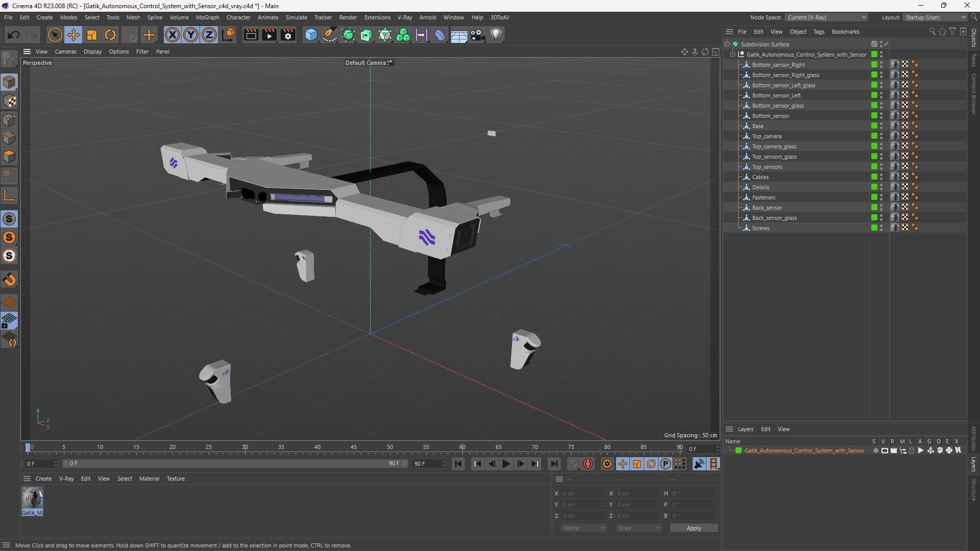The image size is (980, 551).
Task: Toggle the Z axis lock
Action: point(209,35)
